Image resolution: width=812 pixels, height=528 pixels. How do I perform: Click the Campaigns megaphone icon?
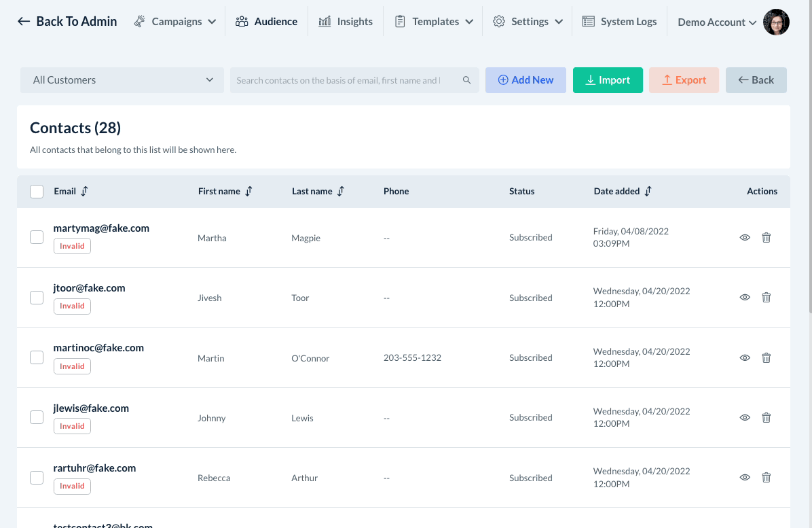point(139,21)
